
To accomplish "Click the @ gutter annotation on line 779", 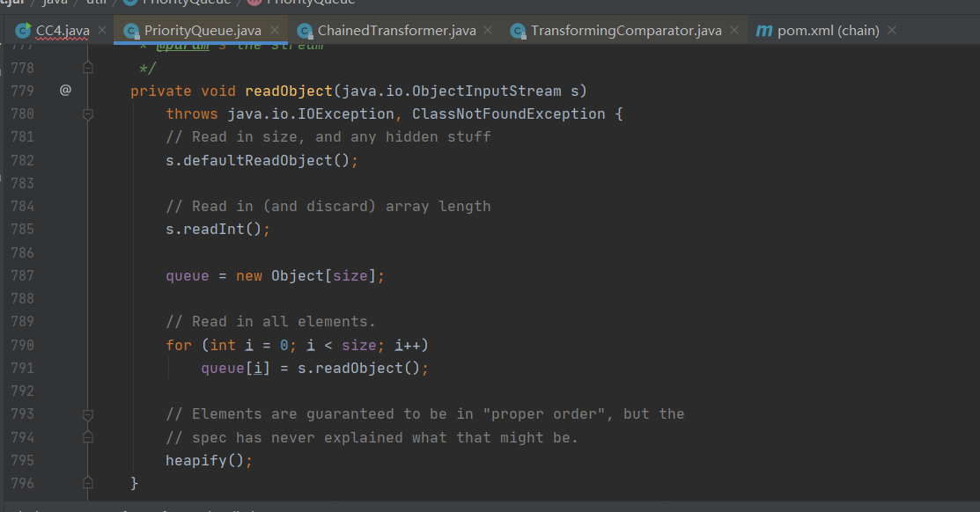I will pos(66,91).
